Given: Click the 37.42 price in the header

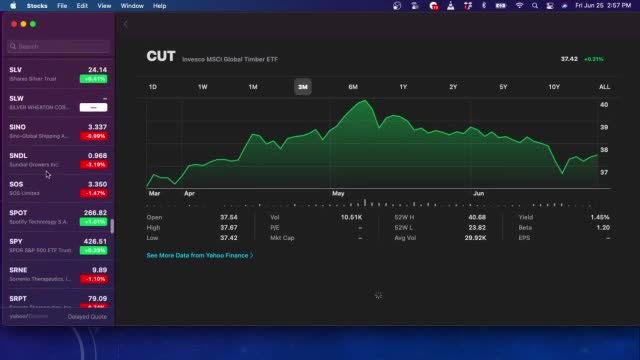Looking at the screenshot, I should click(569, 59).
